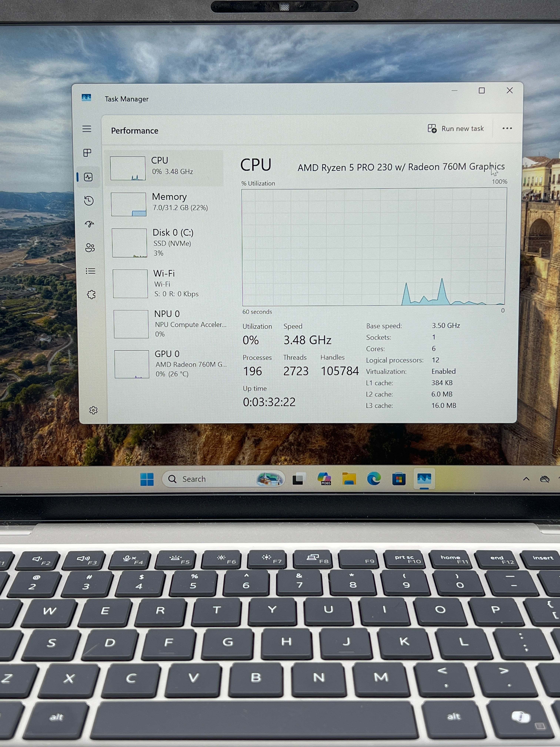Open Microsoft Store from the taskbar
The image size is (560, 747).
(399, 479)
